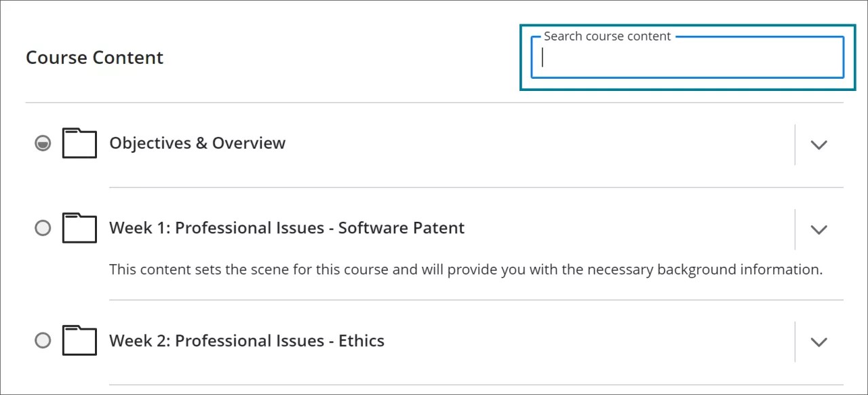
Task: Collapse the Objectives & Overview section chevron
Action: (819, 145)
